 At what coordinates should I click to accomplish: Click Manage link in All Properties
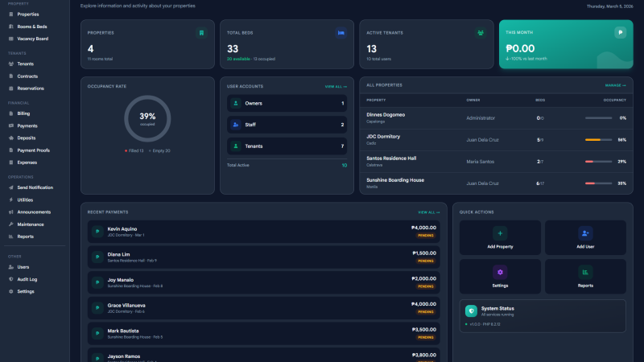coord(615,85)
